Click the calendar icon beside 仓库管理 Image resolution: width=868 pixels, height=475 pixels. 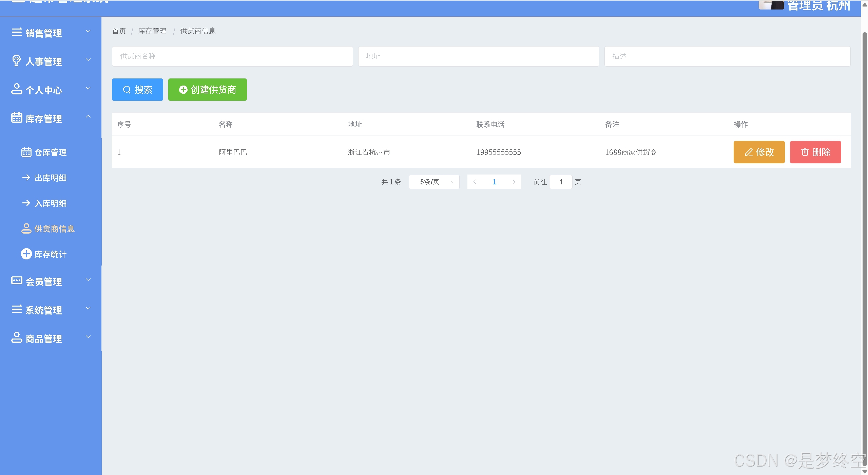click(26, 152)
